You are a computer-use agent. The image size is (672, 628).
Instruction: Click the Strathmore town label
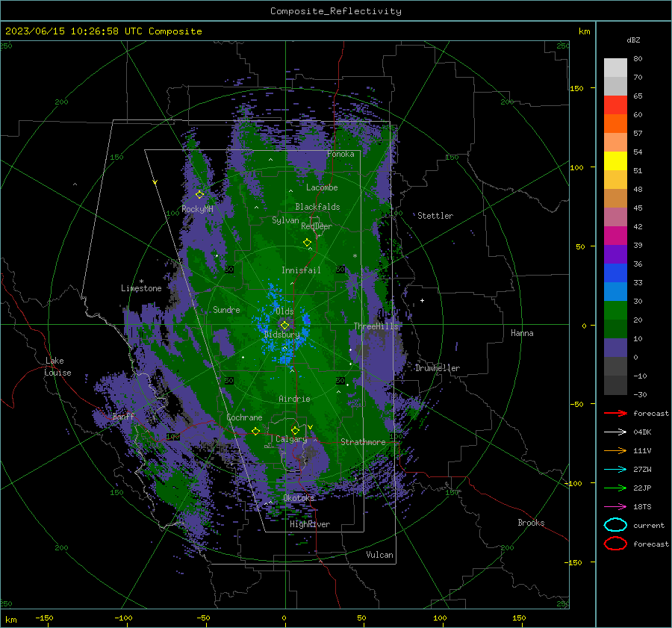point(363,441)
